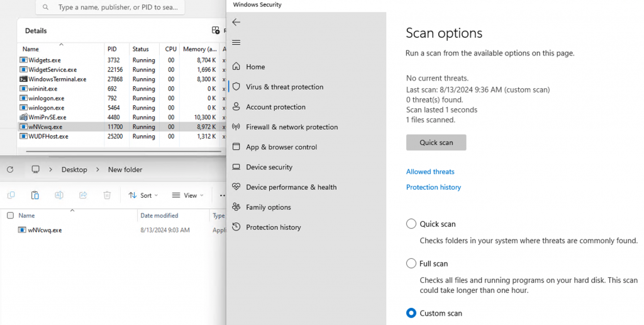Select wNVcwq.exe process in Task Manager
This screenshot has width=644, height=325.
(x=121, y=127)
